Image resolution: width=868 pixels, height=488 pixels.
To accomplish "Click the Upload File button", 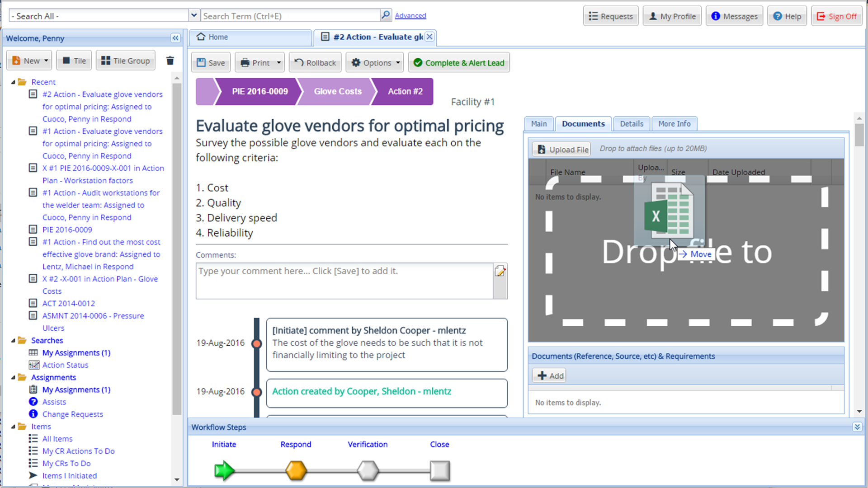I will click(562, 150).
